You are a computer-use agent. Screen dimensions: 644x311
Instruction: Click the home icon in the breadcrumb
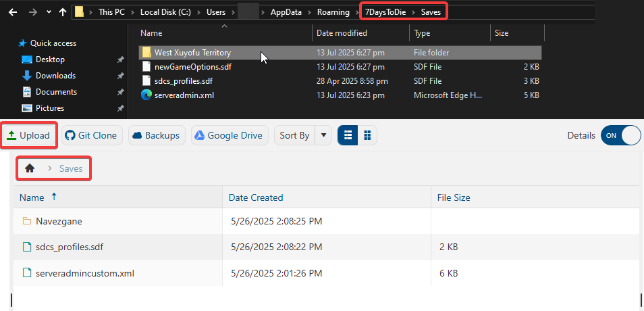30,168
